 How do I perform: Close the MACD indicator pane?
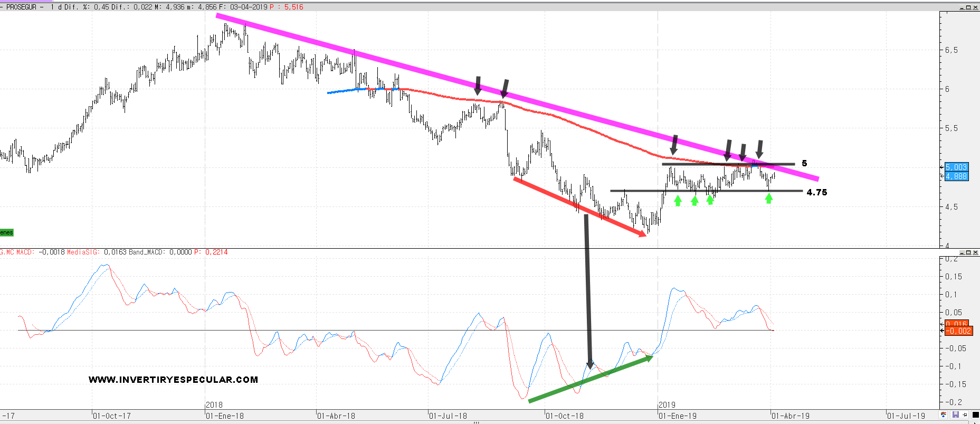tap(975, 252)
